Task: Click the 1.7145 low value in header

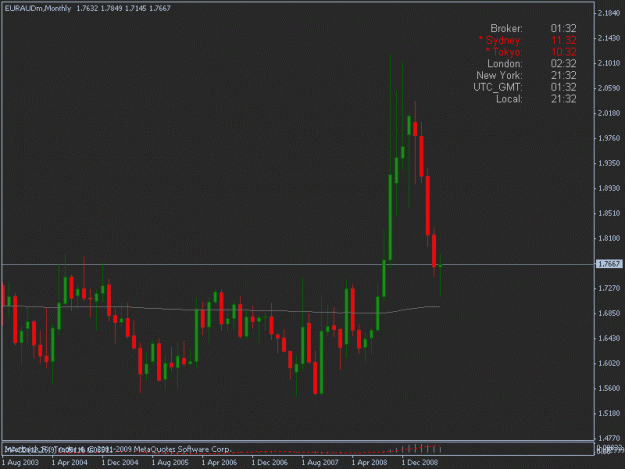Action: (136, 8)
